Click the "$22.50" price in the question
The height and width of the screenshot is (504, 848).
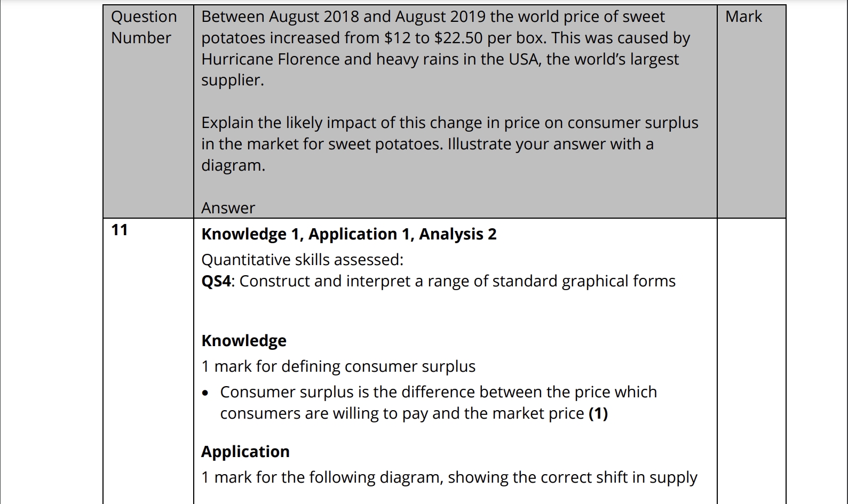[458, 38]
